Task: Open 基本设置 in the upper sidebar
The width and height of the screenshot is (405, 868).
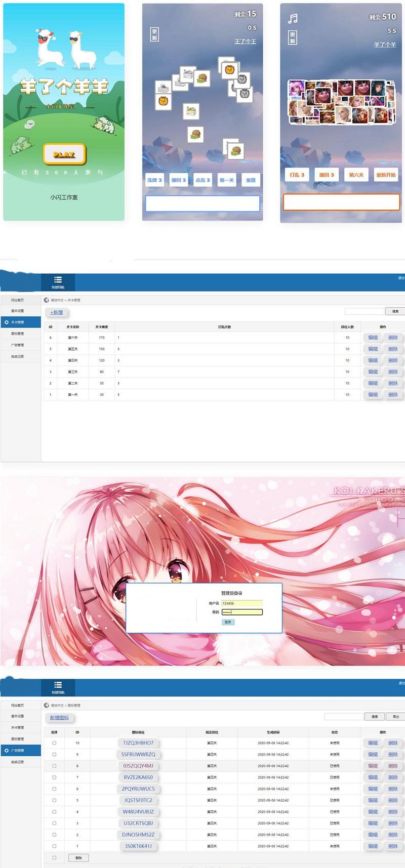Action: pyautogui.click(x=18, y=311)
